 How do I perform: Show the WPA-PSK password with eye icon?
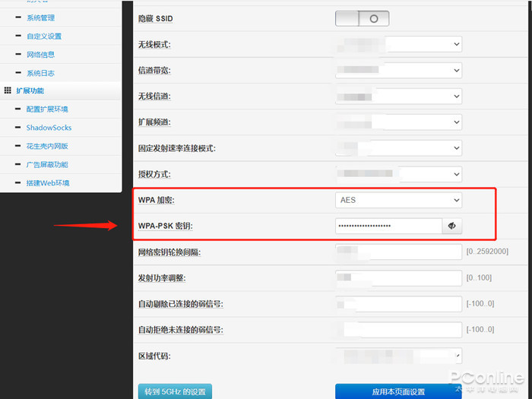pyautogui.click(x=451, y=226)
